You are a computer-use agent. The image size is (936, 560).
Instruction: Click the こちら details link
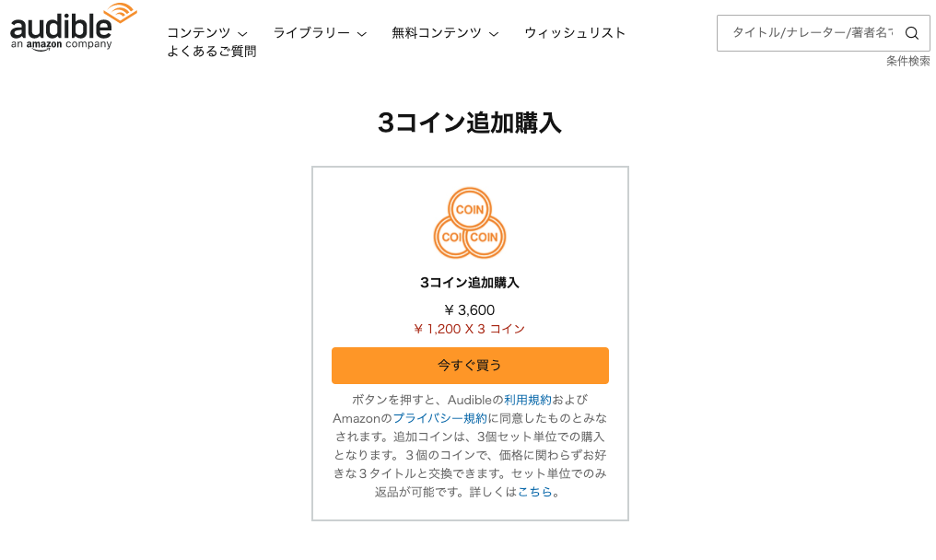coord(535,493)
